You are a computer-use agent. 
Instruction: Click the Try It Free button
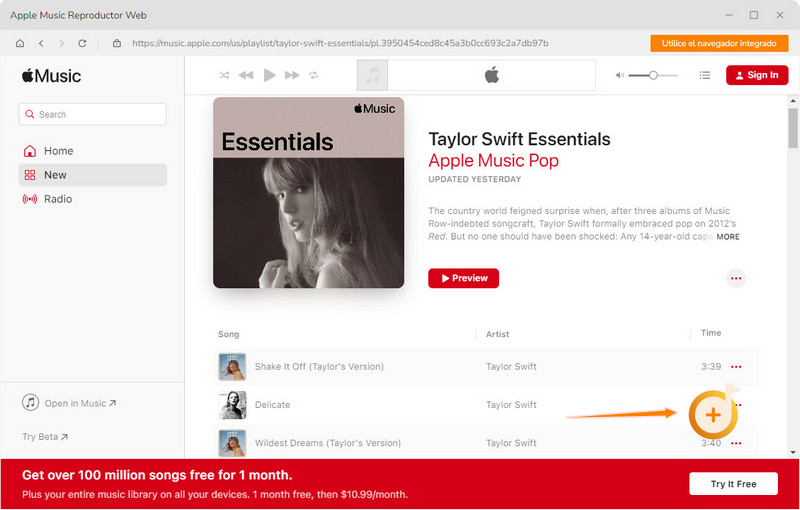pyautogui.click(x=733, y=484)
